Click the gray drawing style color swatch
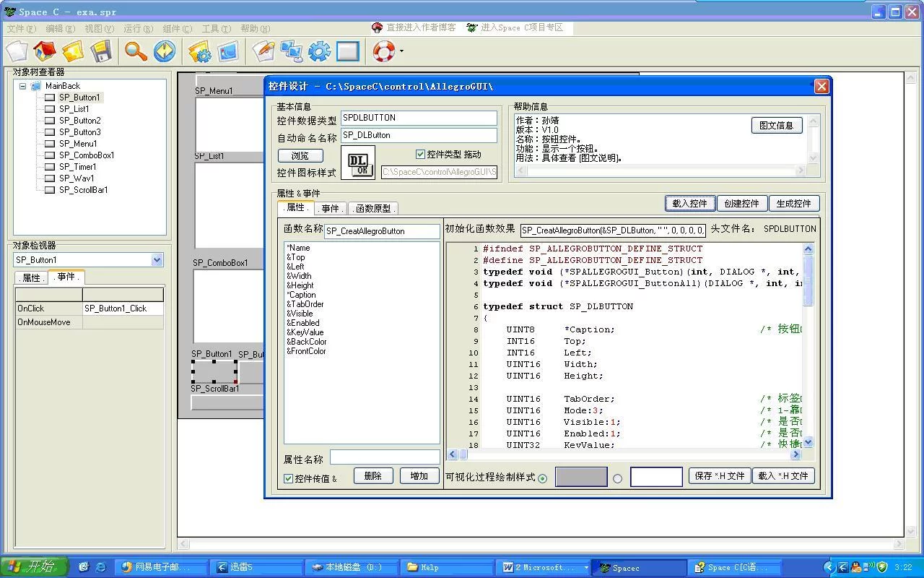This screenshot has height=578, width=924. tap(581, 477)
